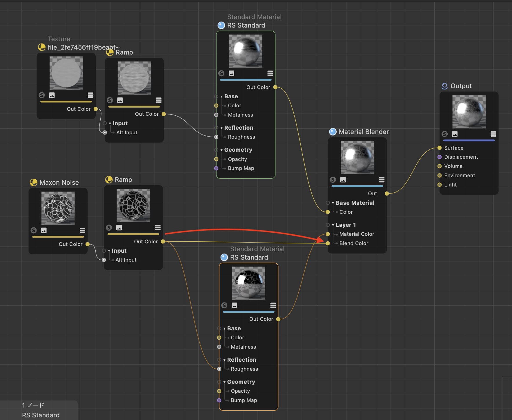
Task: Collapse the Input group of lower Ramp node
Action: coord(109,251)
